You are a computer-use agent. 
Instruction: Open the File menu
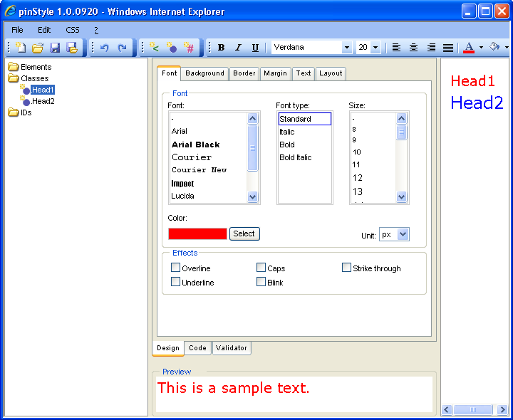tap(17, 30)
